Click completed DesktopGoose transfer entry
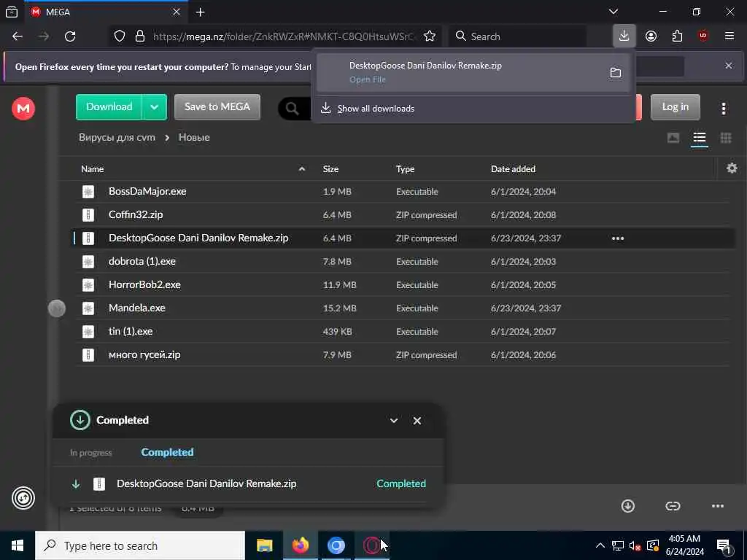Image resolution: width=747 pixels, height=560 pixels. click(x=248, y=484)
